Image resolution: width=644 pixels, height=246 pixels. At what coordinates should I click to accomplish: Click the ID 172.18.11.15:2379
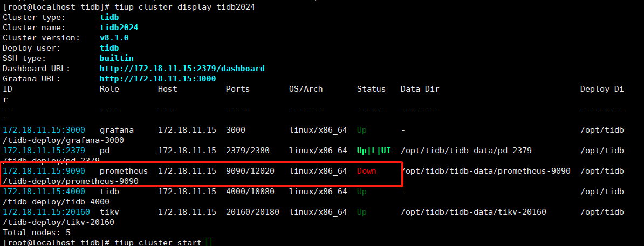point(44,151)
